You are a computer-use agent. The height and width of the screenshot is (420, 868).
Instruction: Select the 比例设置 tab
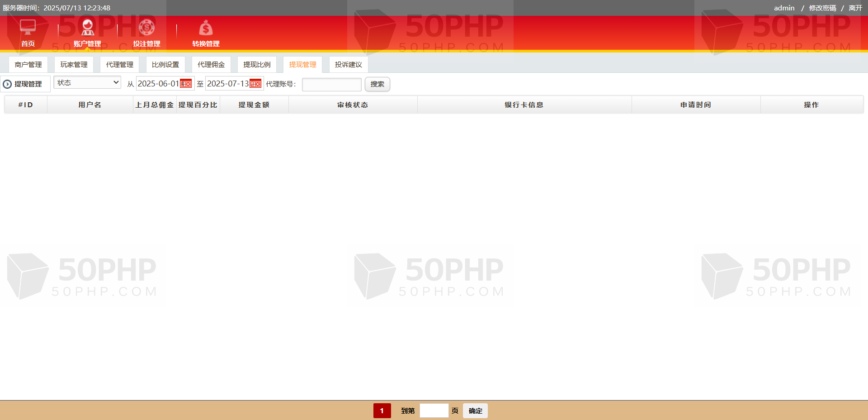[x=165, y=65]
